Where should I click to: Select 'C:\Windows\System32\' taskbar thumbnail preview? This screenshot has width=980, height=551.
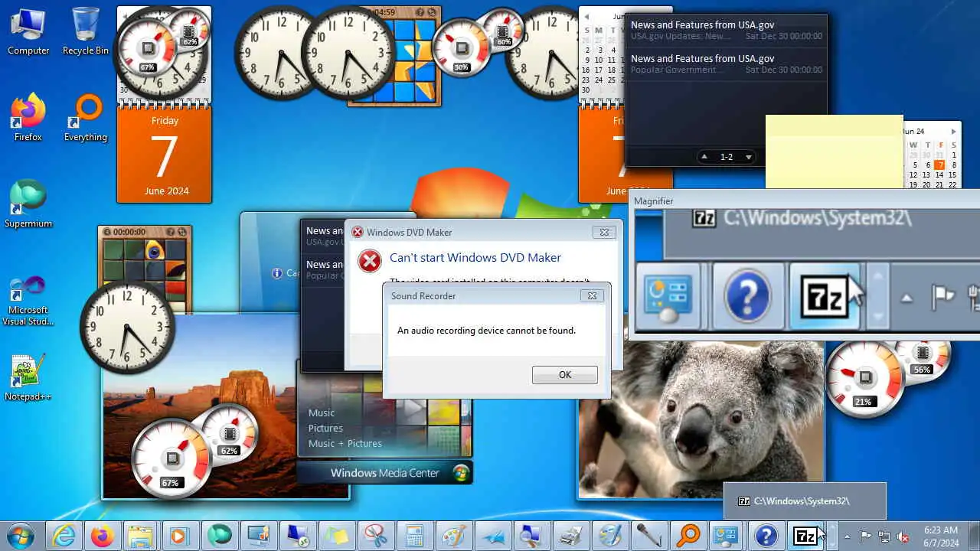tap(805, 501)
